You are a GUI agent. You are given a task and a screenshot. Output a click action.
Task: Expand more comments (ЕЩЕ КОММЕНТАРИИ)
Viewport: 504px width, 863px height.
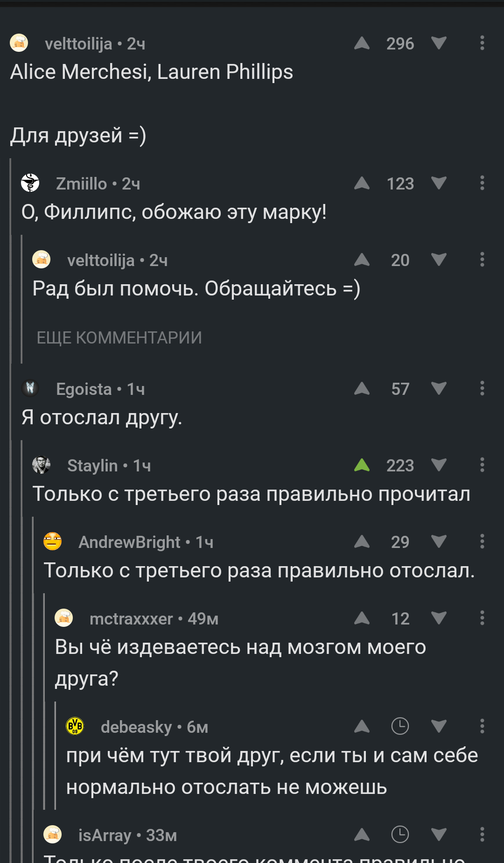pyautogui.click(x=119, y=337)
